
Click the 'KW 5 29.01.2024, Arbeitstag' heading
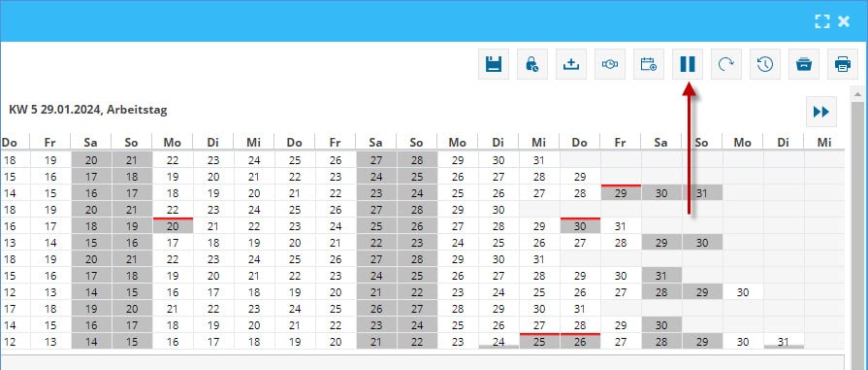(x=88, y=110)
